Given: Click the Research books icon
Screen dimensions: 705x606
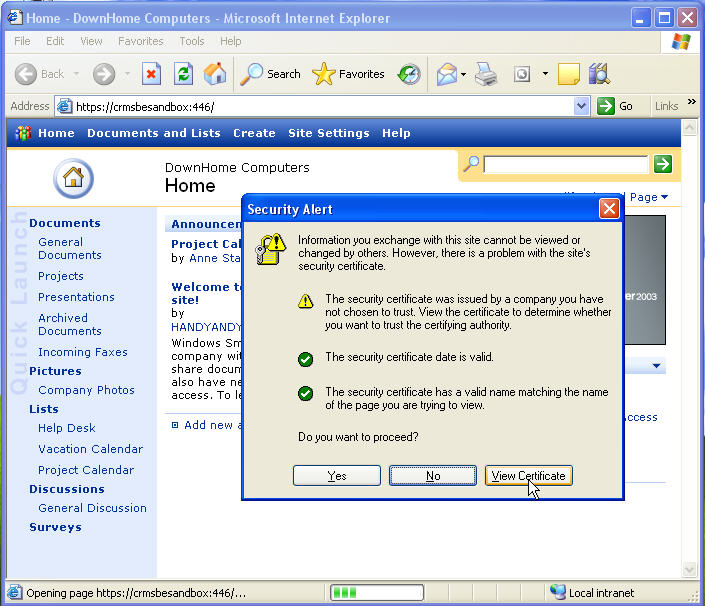Looking at the screenshot, I should click(x=599, y=74).
